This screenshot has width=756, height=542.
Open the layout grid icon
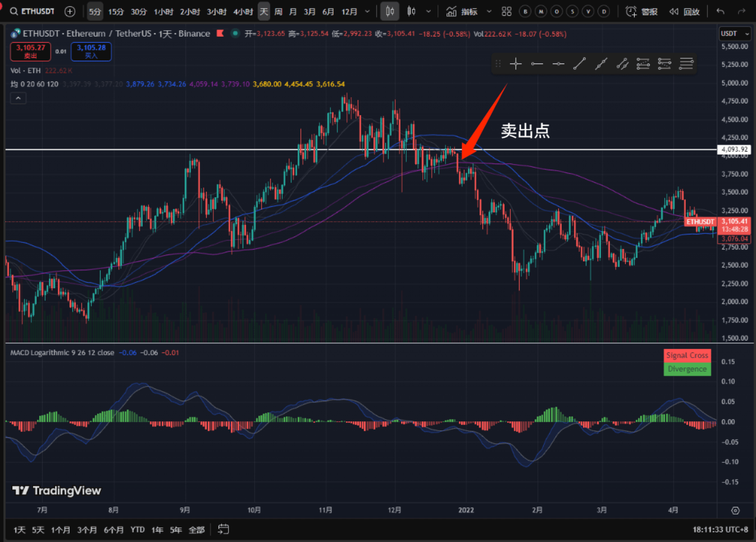[x=506, y=11]
